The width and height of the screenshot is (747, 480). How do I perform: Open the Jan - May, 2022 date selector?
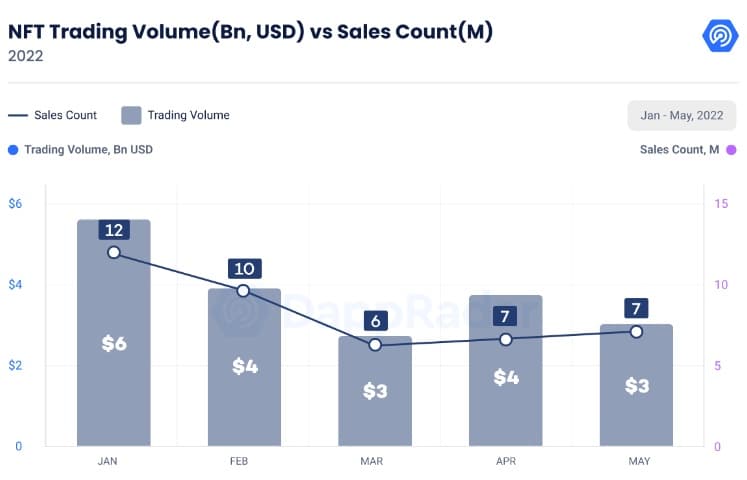pyautogui.click(x=682, y=115)
